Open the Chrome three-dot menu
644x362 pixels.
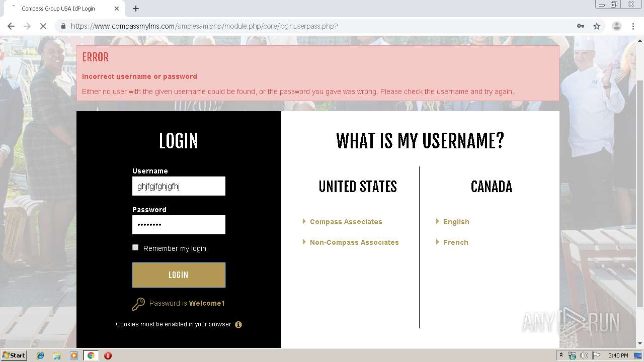click(633, 26)
